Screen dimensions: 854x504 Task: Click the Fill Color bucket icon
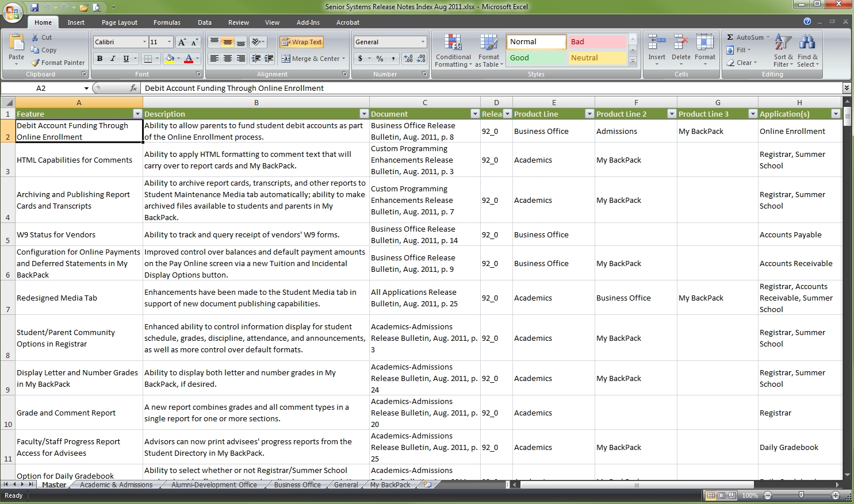tap(170, 59)
